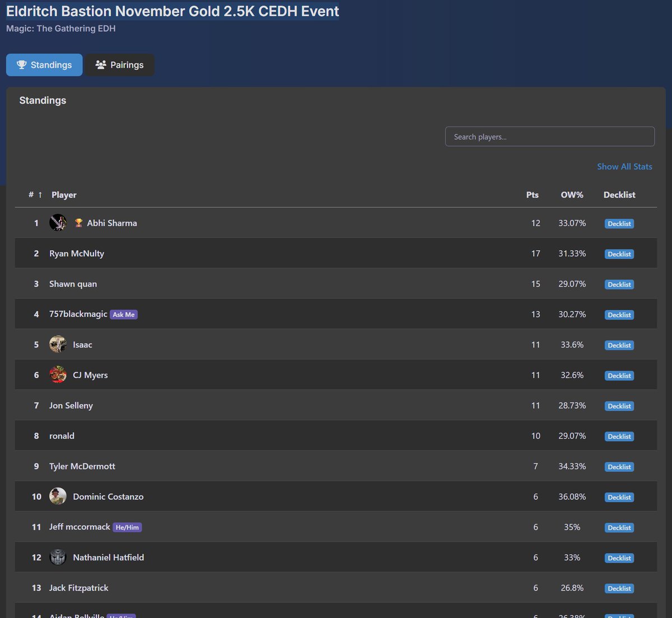The height and width of the screenshot is (618, 672).
Task: Click Nathaniel Hatfield's avatar icon
Action: [58, 557]
